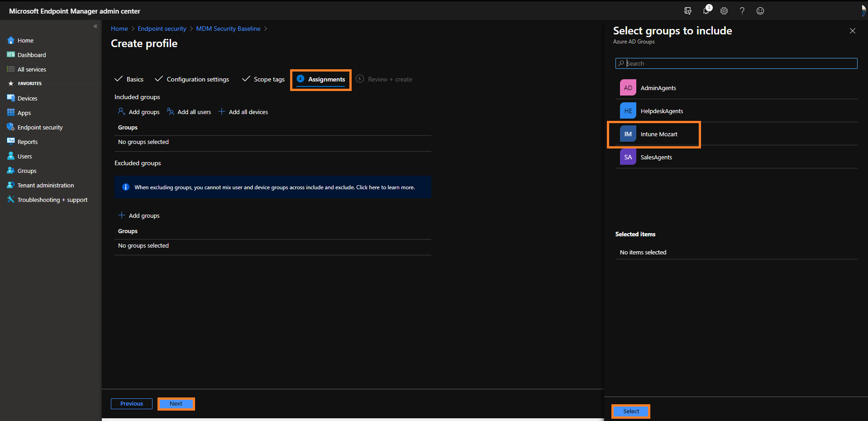The image size is (868, 421).
Task: Select the Review + create step
Action: pyautogui.click(x=384, y=79)
